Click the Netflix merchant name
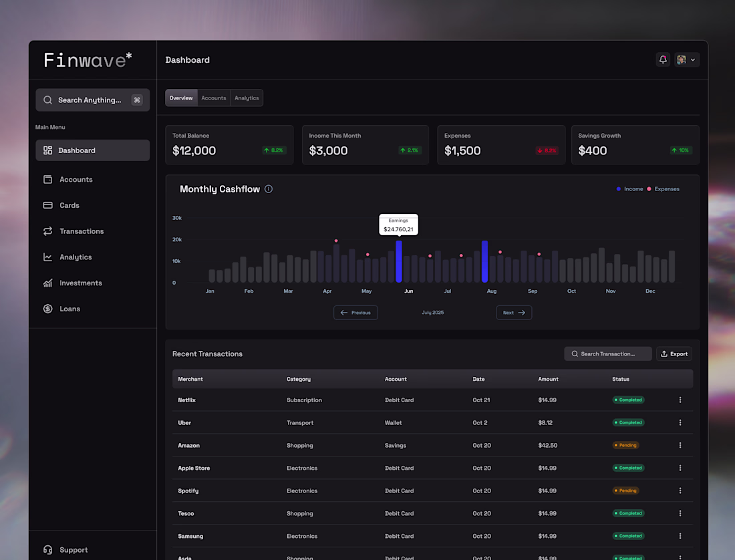The image size is (735, 560). click(x=186, y=400)
